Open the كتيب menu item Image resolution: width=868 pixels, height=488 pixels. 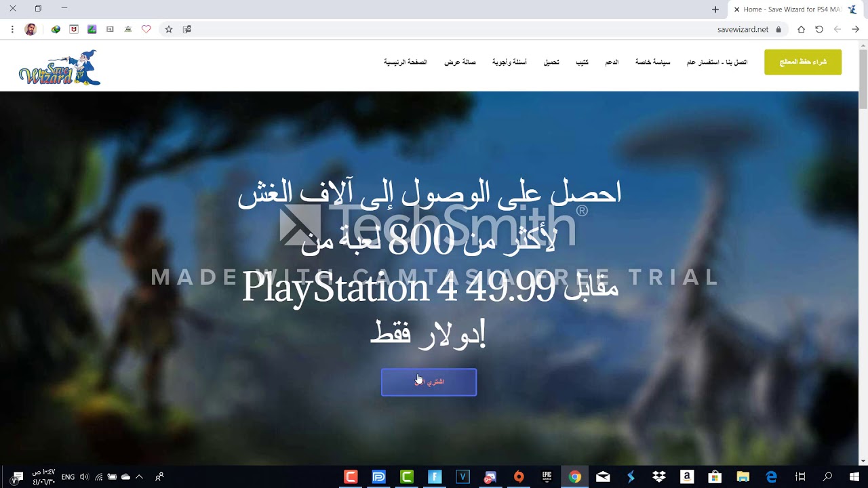point(583,62)
